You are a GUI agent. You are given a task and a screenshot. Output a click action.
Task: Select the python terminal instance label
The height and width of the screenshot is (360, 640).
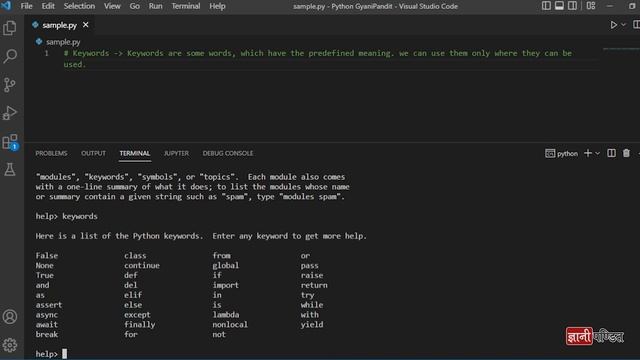(x=562, y=153)
